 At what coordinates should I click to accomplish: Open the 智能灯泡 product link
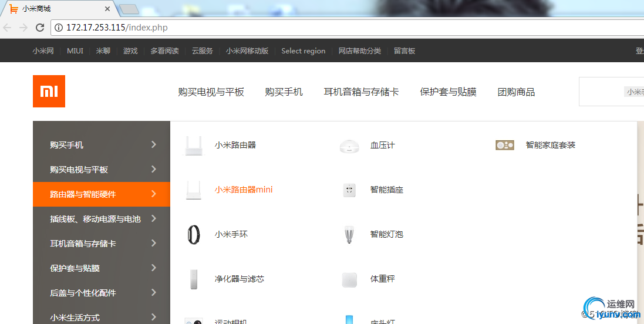click(386, 234)
